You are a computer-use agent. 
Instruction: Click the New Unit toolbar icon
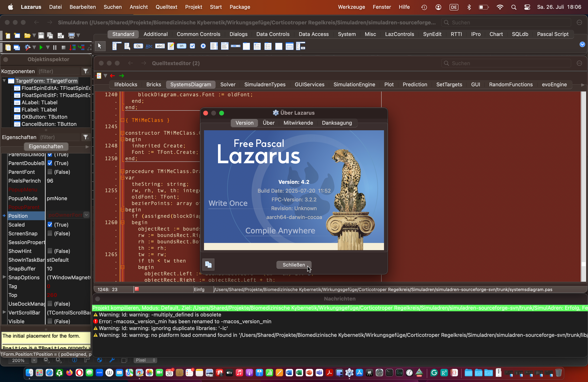pos(8,36)
